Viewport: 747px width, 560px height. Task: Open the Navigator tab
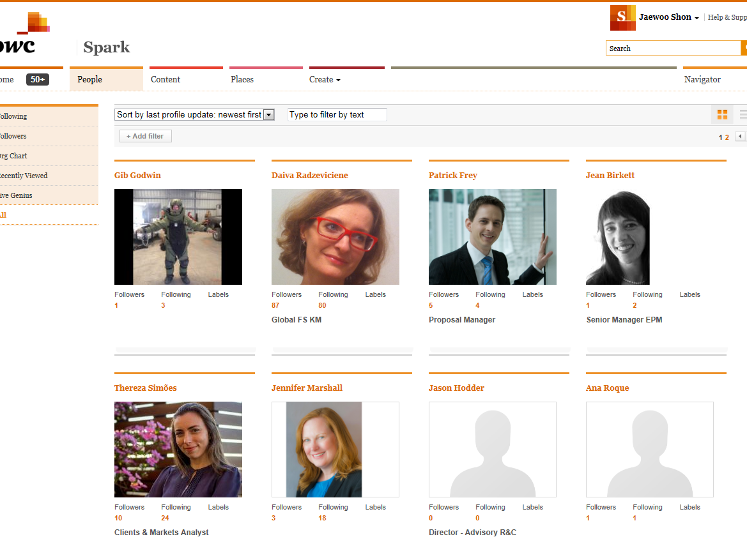coord(702,80)
